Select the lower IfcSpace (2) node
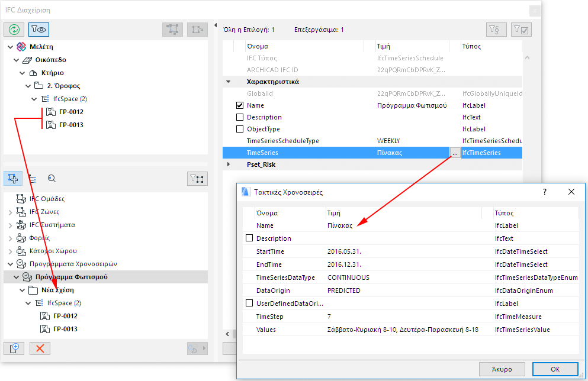Screen dimensions: 588x381 (x=64, y=303)
